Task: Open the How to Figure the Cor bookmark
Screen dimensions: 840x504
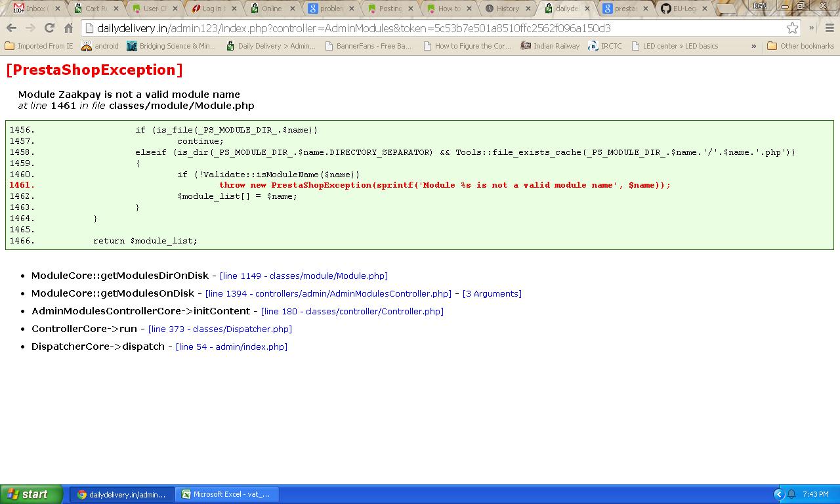Action: [x=467, y=46]
